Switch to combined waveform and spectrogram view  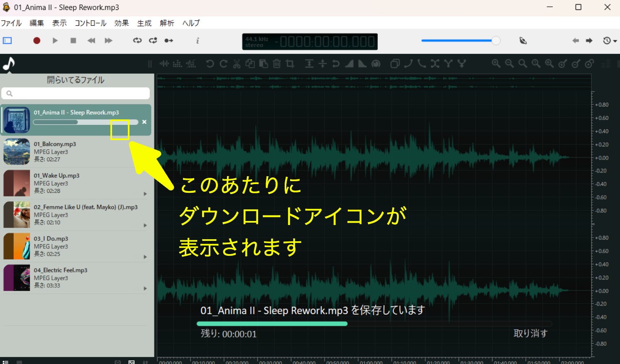tap(191, 63)
